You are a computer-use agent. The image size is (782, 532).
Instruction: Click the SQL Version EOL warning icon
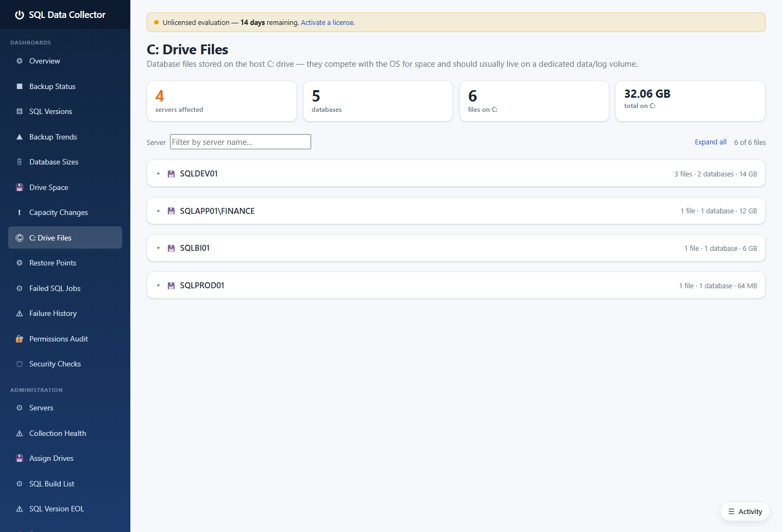tap(20, 509)
